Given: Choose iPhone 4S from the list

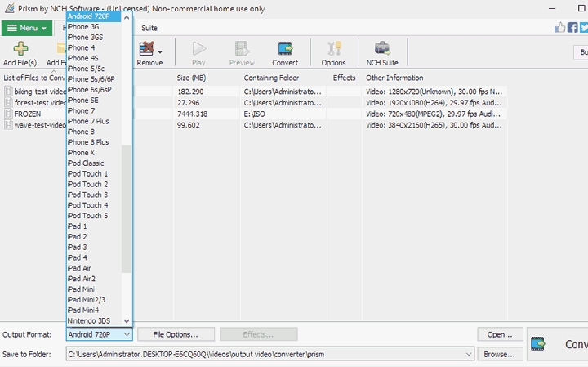Looking at the screenshot, I should point(94,58).
